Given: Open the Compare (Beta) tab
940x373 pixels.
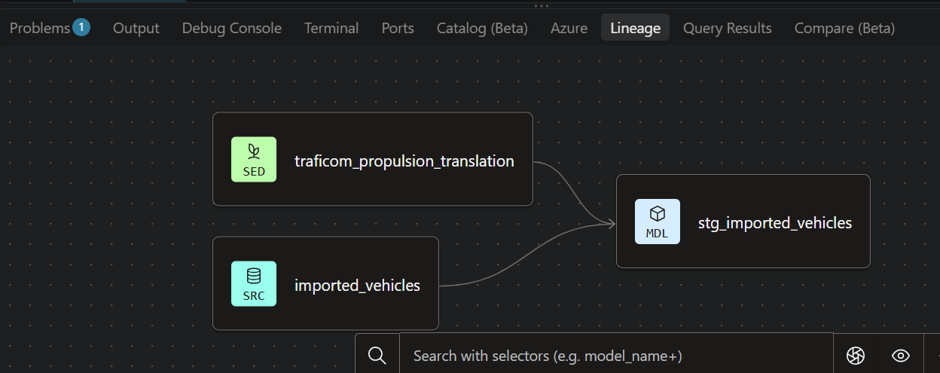Looking at the screenshot, I should (x=844, y=28).
